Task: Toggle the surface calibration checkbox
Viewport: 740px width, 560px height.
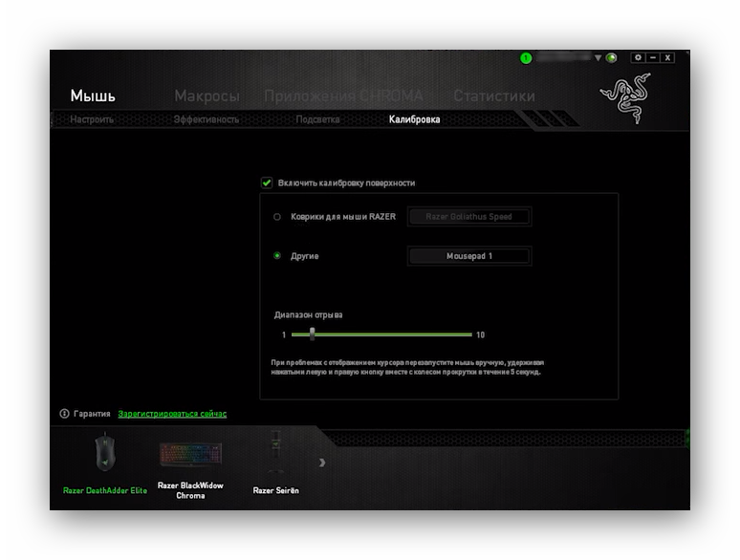Action: pos(267,183)
